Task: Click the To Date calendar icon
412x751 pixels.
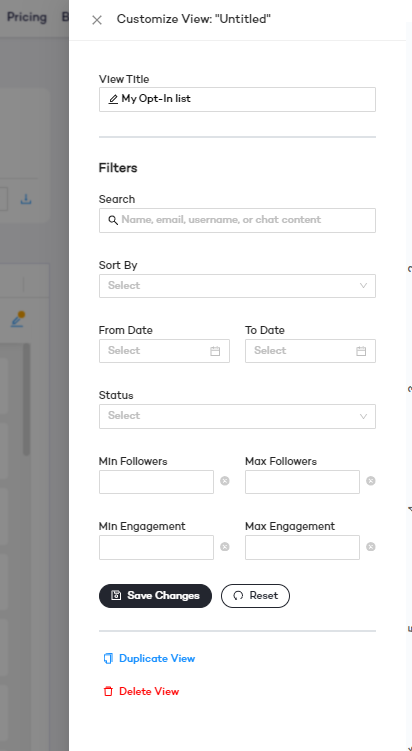Action: pyautogui.click(x=361, y=351)
